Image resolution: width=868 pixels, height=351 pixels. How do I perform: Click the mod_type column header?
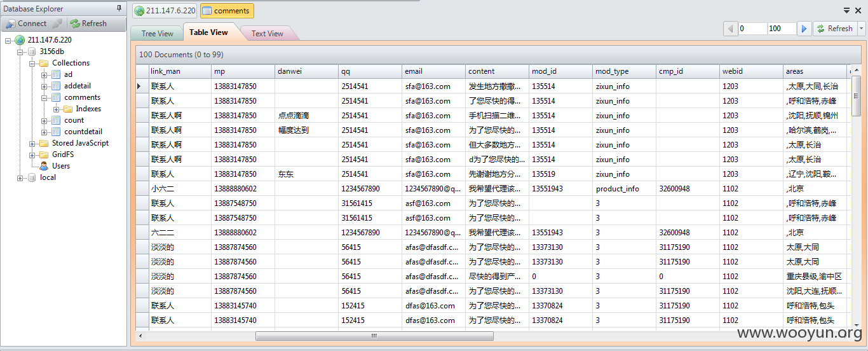click(625, 71)
